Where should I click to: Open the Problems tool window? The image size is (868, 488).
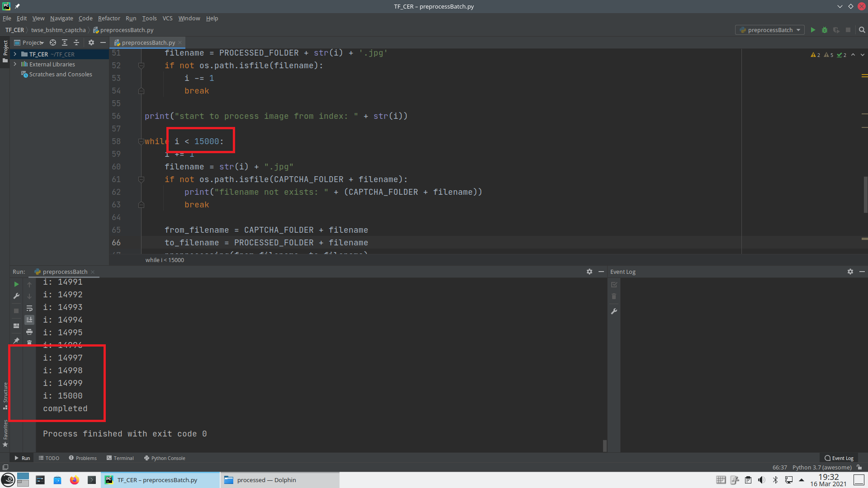(x=83, y=458)
